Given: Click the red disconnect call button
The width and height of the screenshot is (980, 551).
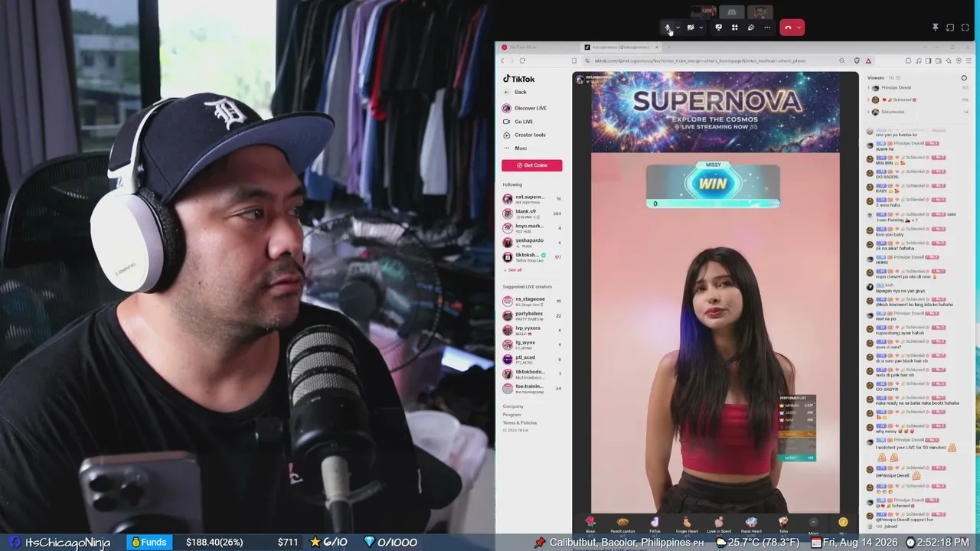Looking at the screenshot, I should (x=788, y=28).
